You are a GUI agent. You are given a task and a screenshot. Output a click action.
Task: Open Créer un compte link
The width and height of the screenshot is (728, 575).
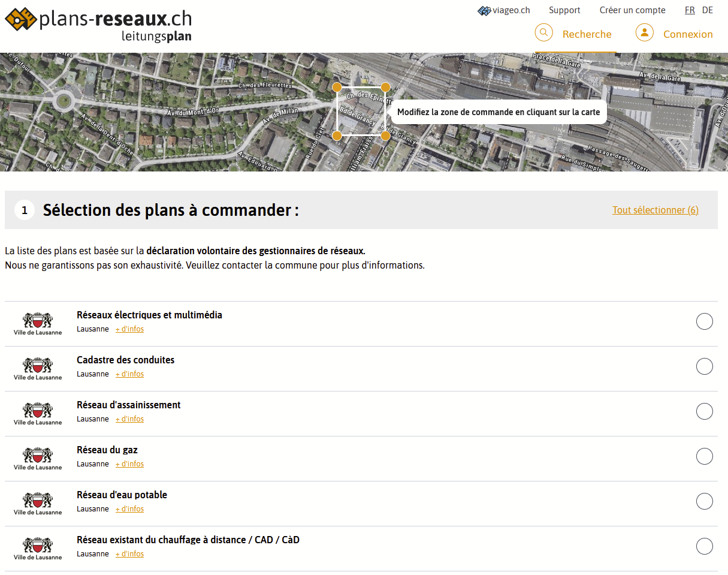(x=632, y=10)
